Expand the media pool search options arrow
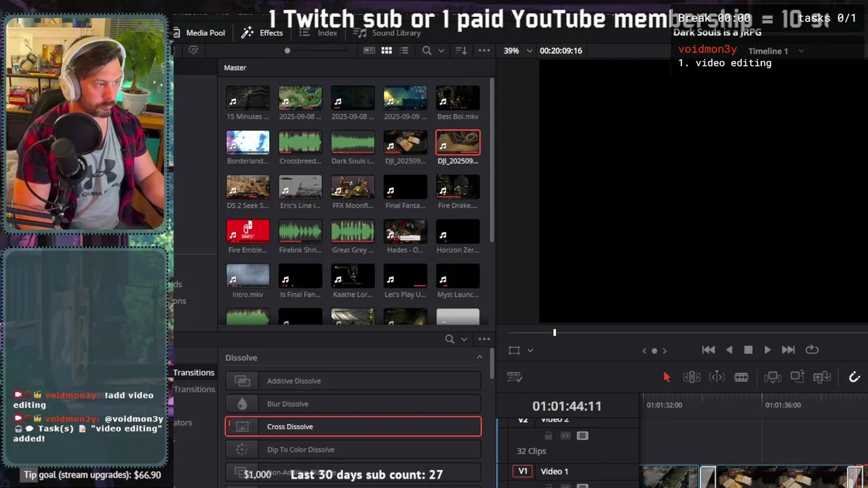868x488 pixels. [x=441, y=51]
